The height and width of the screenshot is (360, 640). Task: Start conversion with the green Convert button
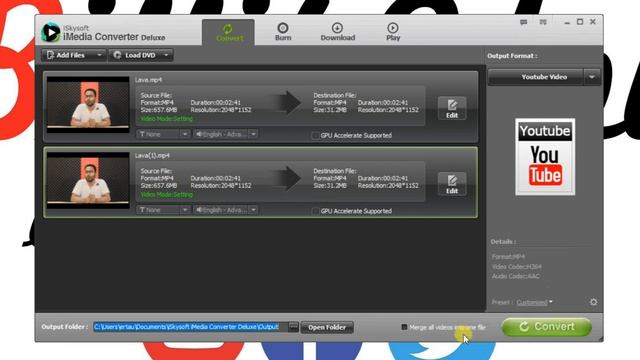coord(546,327)
